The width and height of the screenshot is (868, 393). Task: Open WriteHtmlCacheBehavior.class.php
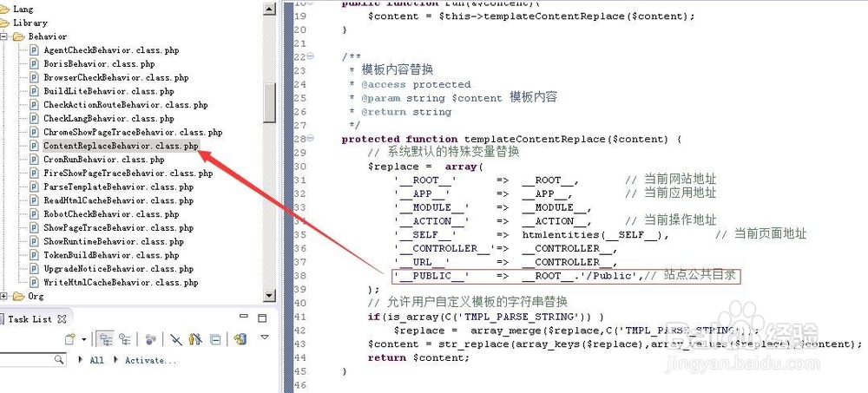[121, 282]
